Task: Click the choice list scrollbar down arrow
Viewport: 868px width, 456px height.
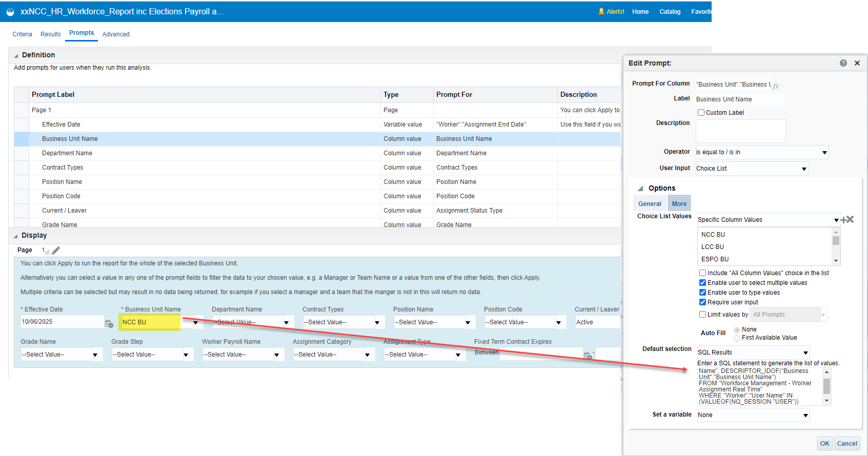Action: (836, 261)
